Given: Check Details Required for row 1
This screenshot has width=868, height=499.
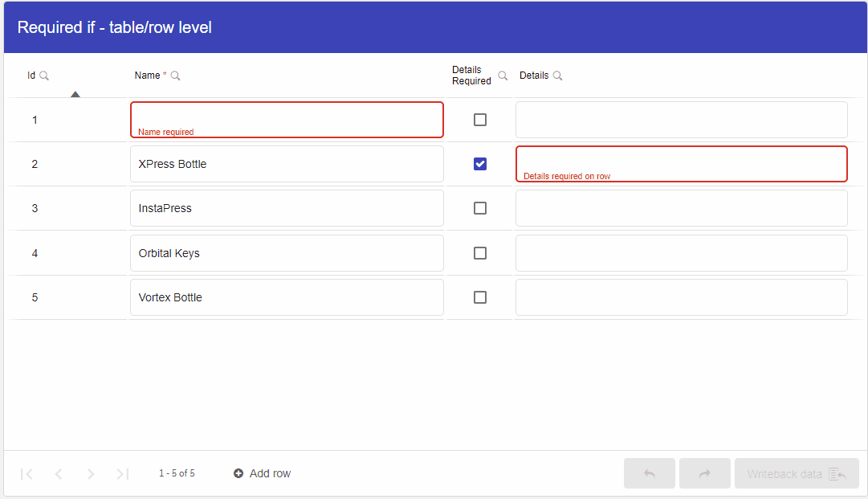Looking at the screenshot, I should click(x=480, y=120).
